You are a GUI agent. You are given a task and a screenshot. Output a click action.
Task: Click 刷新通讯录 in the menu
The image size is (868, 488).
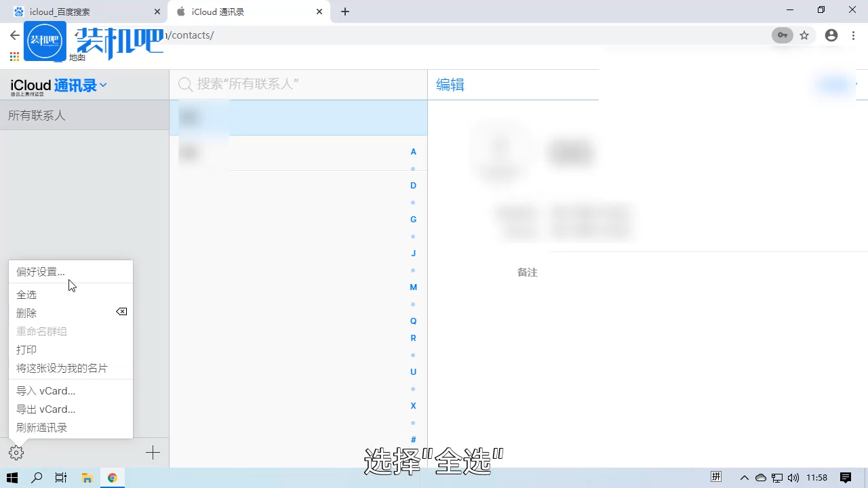pos(41,427)
